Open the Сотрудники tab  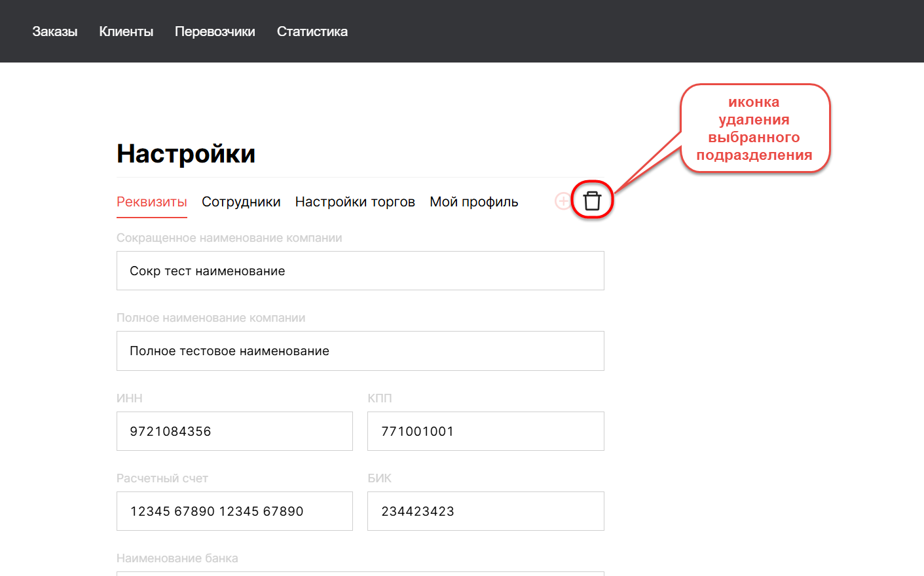point(241,202)
